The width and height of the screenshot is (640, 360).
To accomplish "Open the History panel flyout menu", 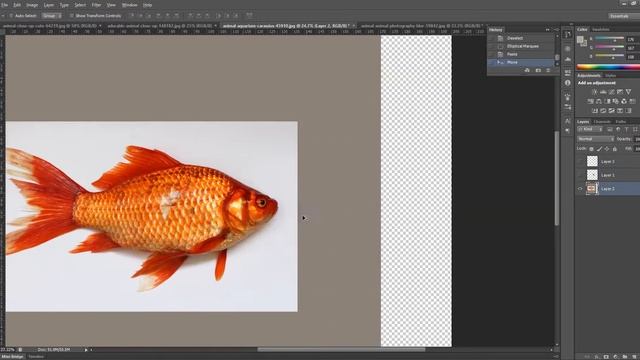I will [557, 29].
